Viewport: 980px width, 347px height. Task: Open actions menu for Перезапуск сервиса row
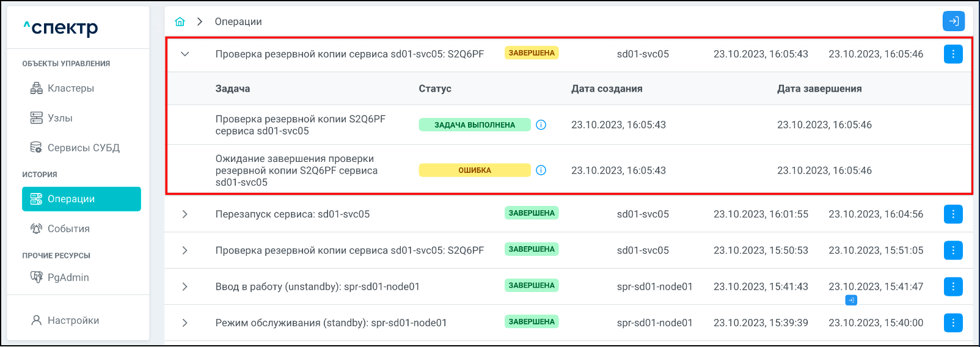tap(953, 214)
